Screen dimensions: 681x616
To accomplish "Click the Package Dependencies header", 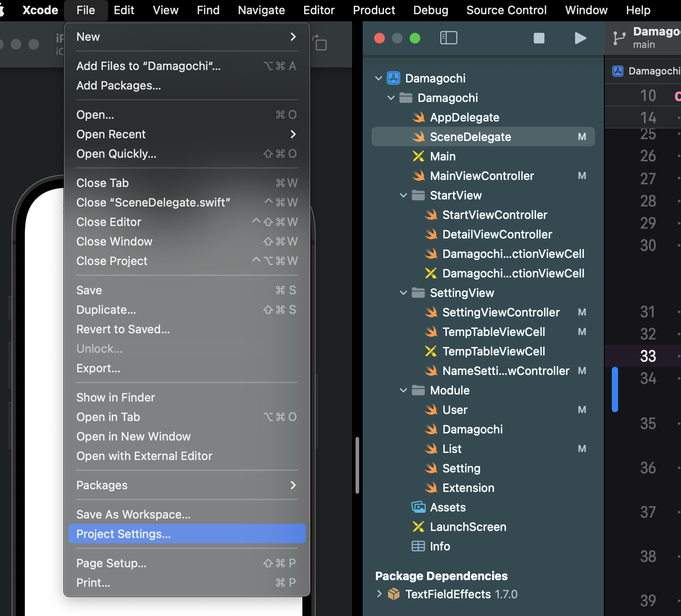I will point(441,576).
